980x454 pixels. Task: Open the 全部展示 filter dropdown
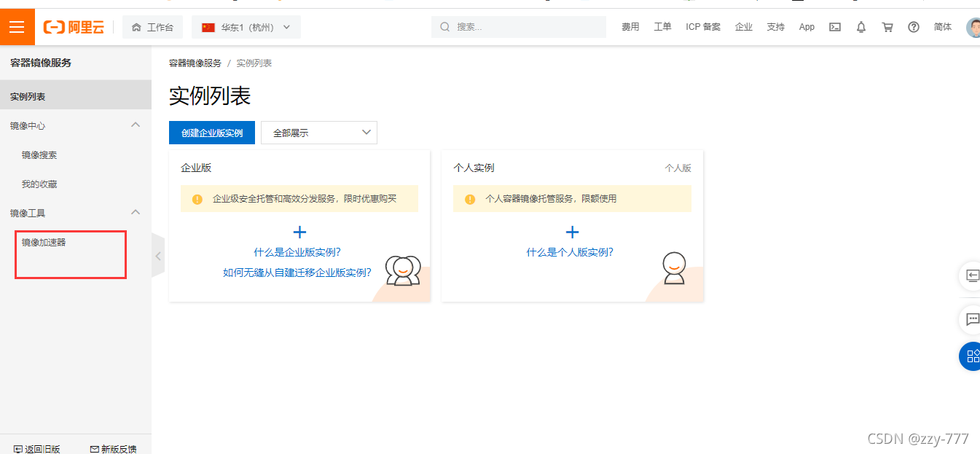318,133
